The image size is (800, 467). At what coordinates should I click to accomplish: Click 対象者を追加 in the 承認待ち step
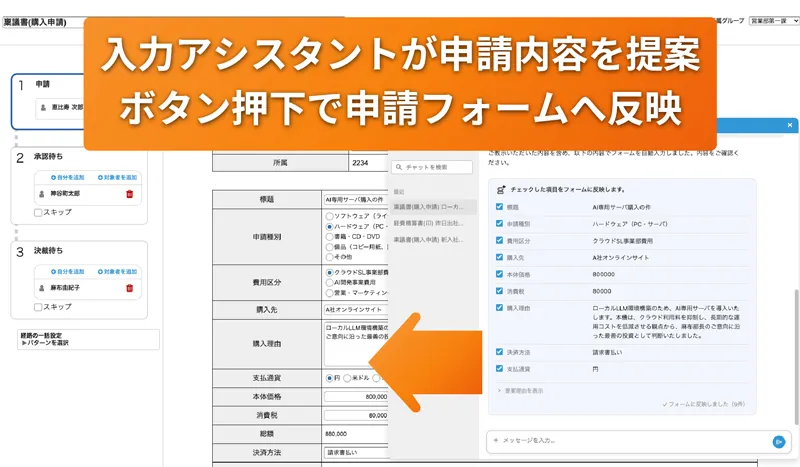coord(117,178)
